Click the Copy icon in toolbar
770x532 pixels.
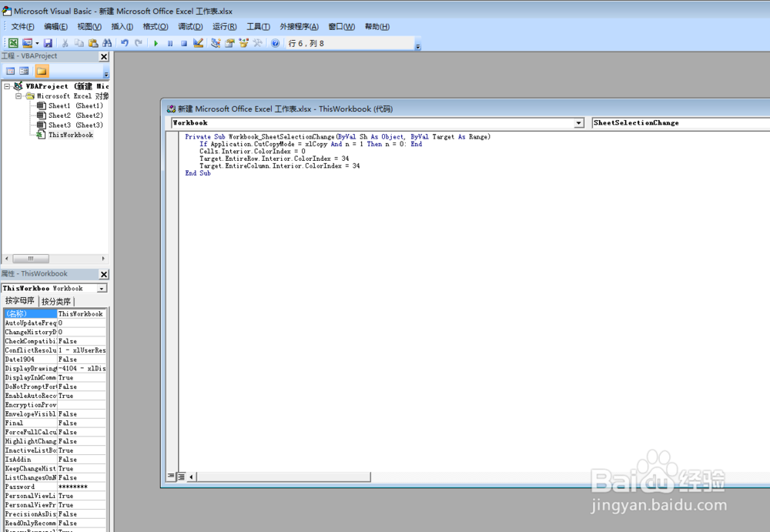coord(79,43)
